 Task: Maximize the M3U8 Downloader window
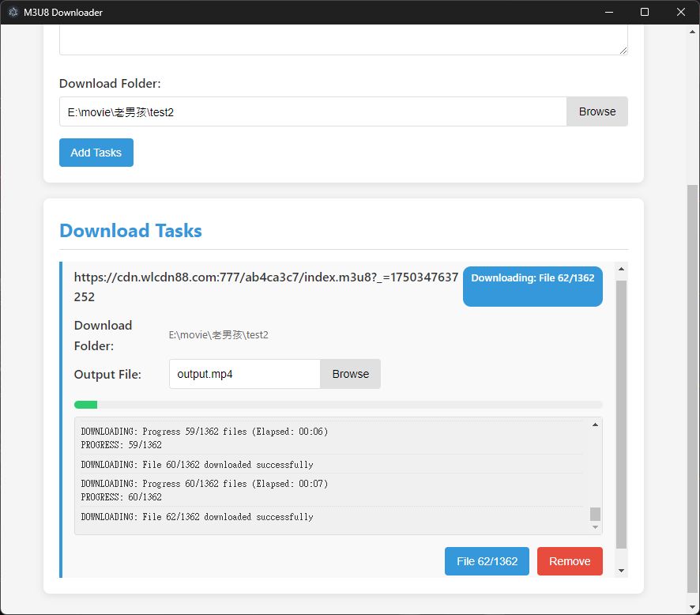pos(645,12)
